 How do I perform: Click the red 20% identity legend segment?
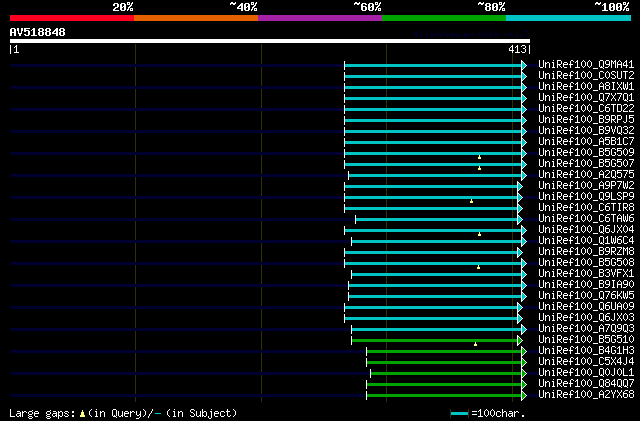click(x=72, y=18)
